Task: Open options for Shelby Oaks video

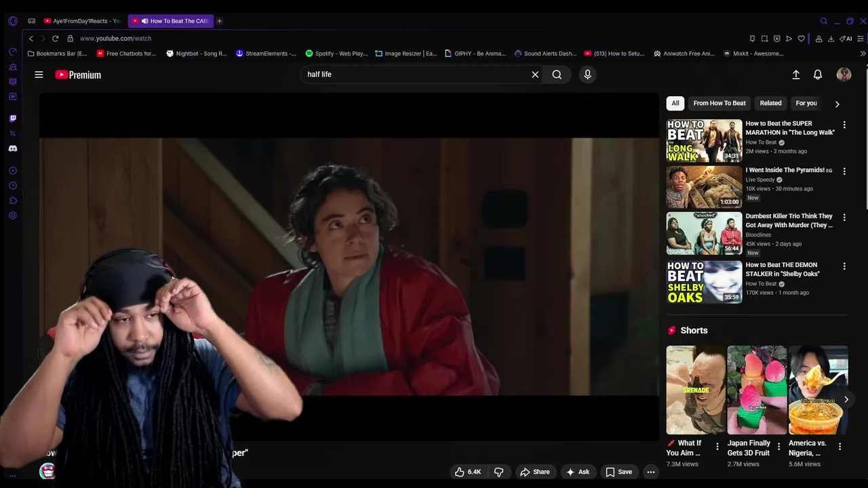Action: pos(844,266)
